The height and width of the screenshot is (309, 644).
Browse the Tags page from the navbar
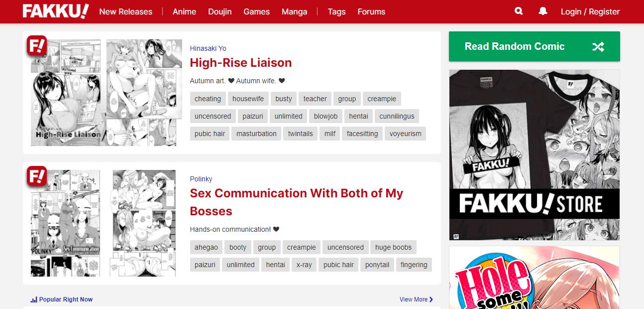click(x=336, y=11)
